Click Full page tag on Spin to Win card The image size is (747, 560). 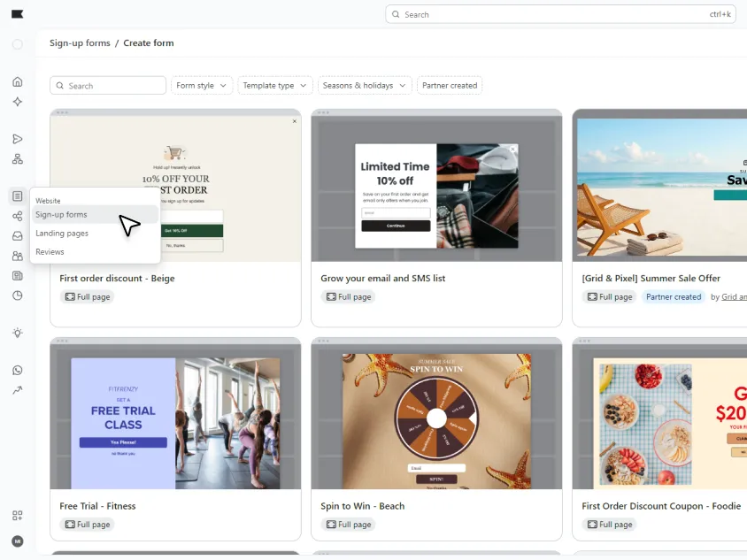coord(348,525)
